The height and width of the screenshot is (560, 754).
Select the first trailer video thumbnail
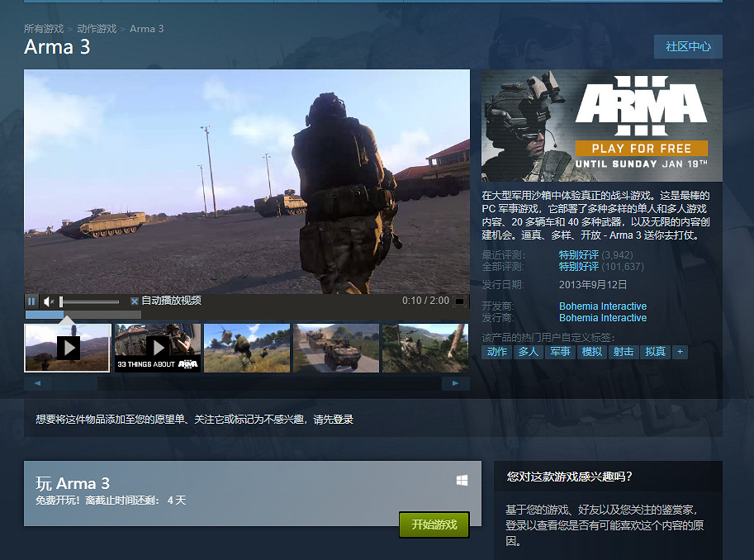[68, 348]
